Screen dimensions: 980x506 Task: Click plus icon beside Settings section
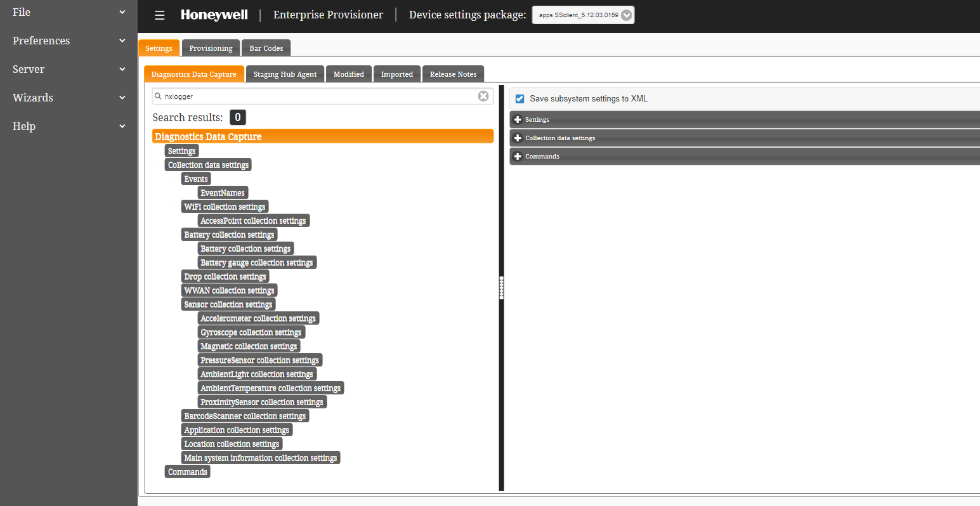point(518,120)
